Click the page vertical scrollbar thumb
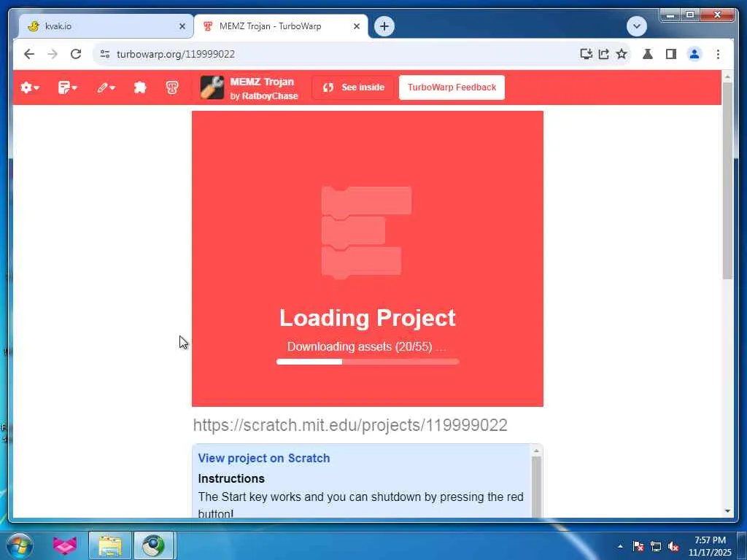 727,181
